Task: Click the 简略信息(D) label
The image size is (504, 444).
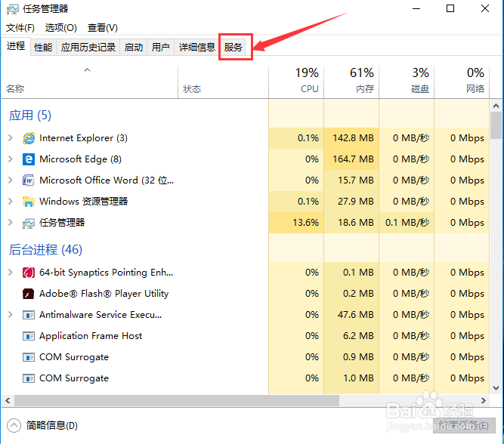Action: click(51, 426)
